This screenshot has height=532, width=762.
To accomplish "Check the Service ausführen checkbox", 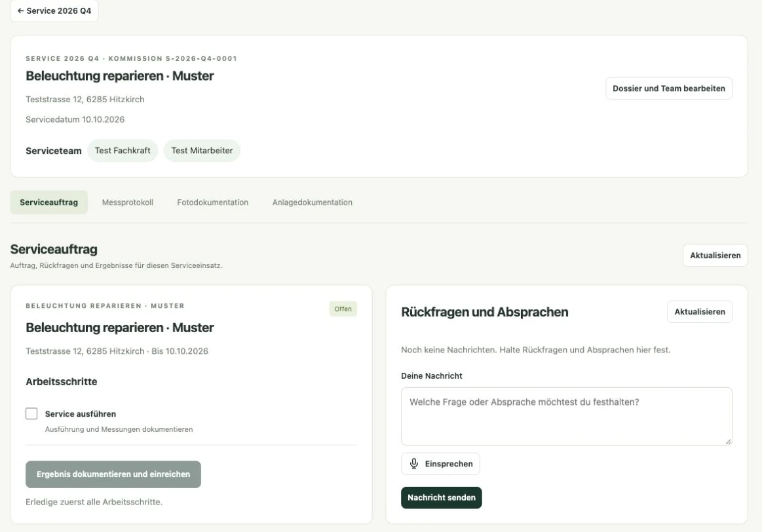I will [x=31, y=413].
